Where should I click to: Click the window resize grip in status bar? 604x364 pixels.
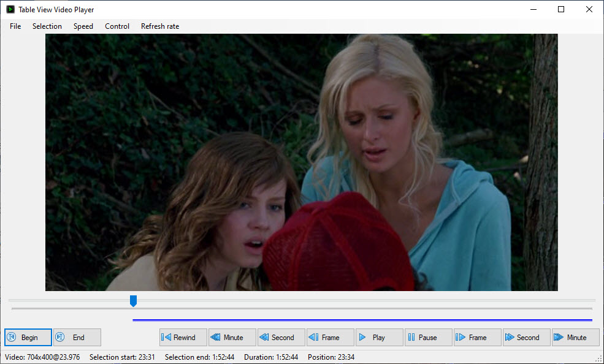click(599, 359)
